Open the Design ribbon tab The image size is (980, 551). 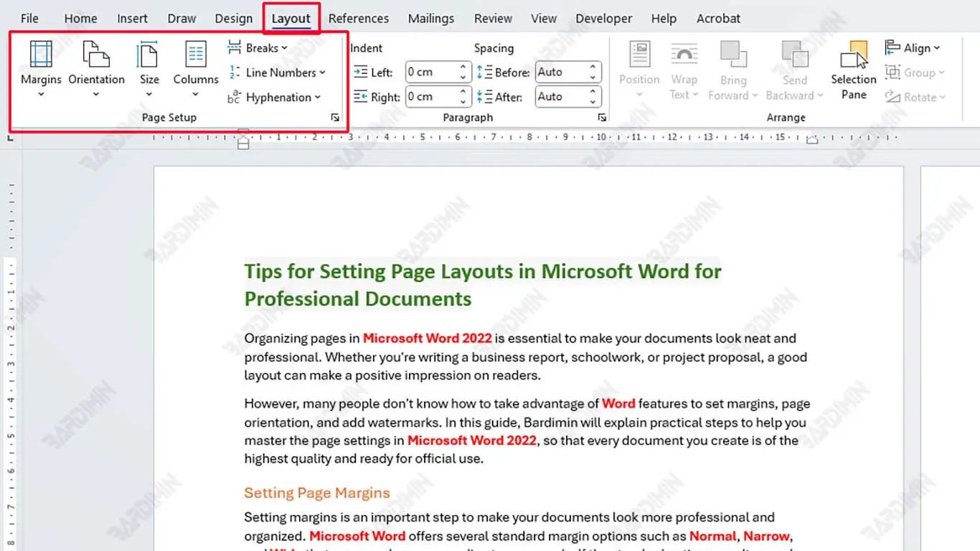(x=233, y=19)
